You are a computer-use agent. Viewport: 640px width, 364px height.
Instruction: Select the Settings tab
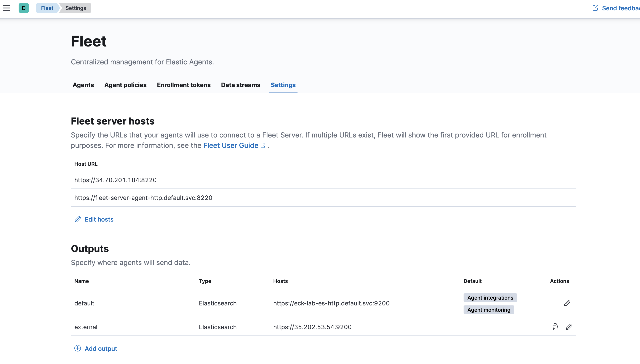(x=283, y=85)
